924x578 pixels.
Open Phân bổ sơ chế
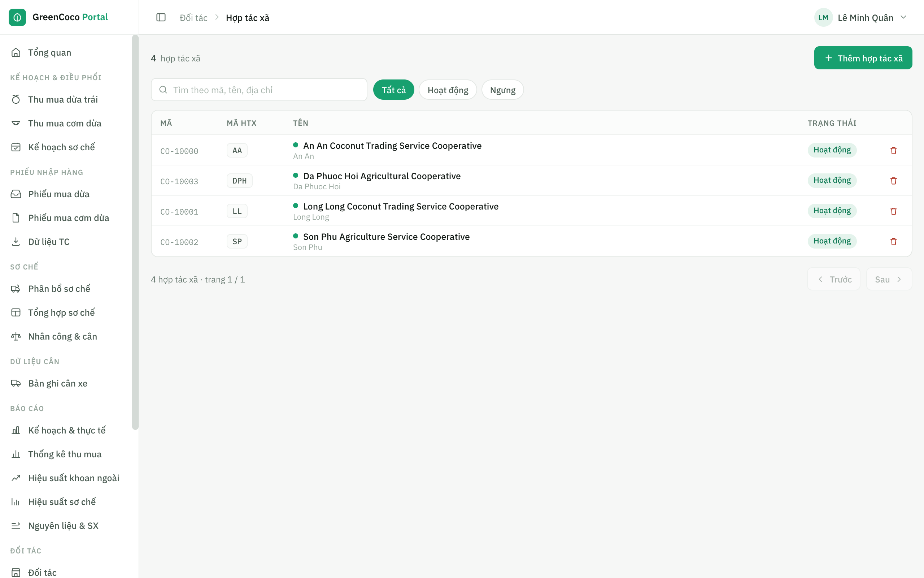66,289
